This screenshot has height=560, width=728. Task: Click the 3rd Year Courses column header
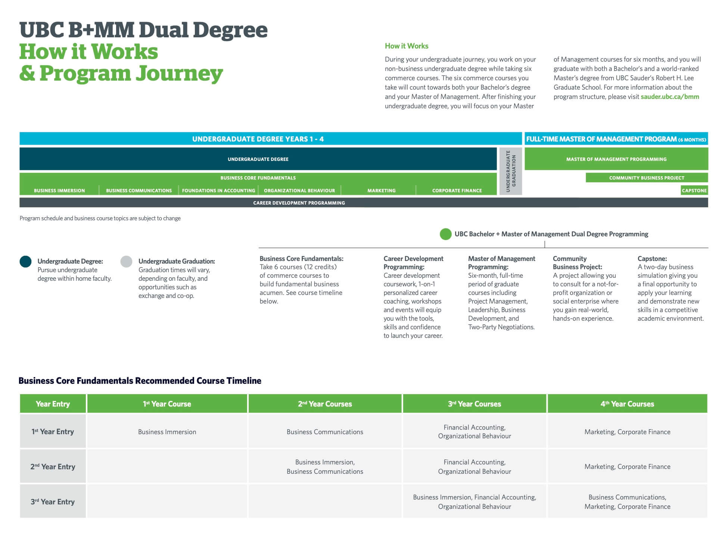[x=475, y=404]
